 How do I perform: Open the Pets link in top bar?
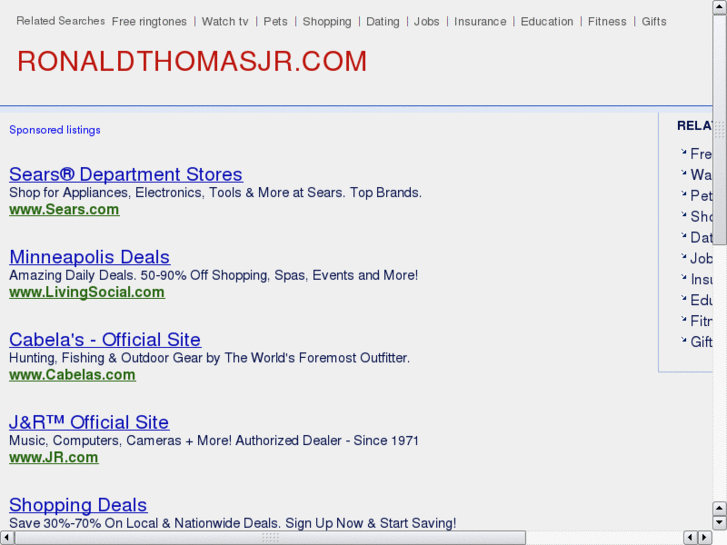click(275, 22)
